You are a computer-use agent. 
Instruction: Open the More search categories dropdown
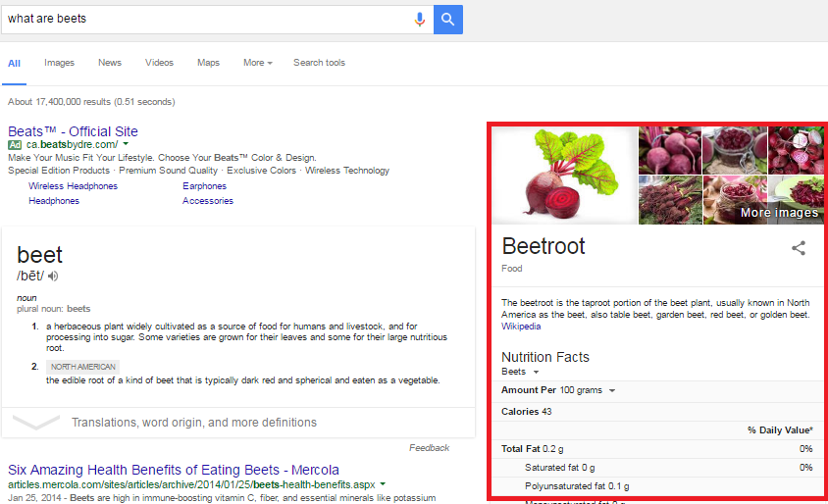click(258, 63)
